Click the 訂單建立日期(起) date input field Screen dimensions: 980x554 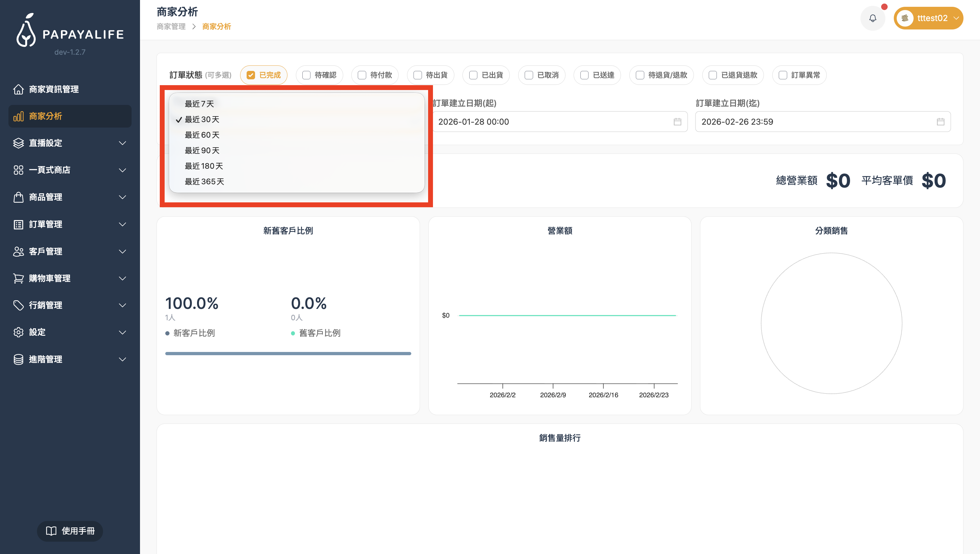click(x=552, y=122)
